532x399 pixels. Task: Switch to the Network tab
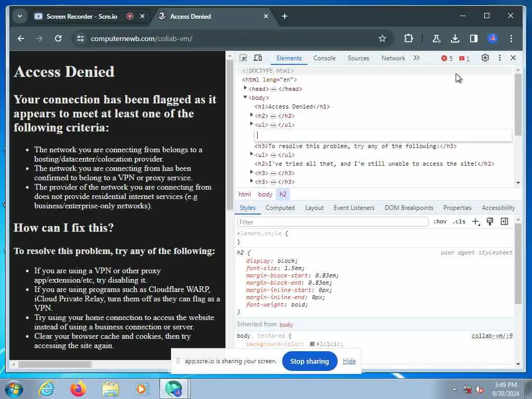pyautogui.click(x=393, y=58)
